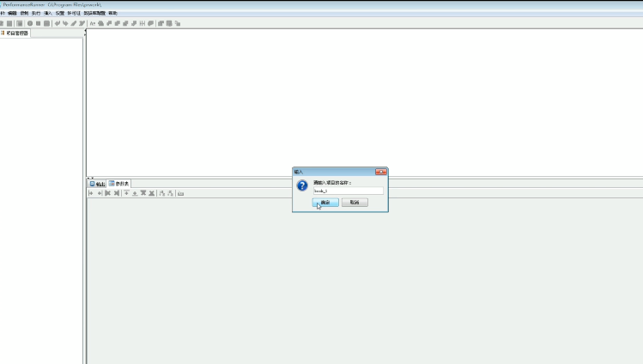Screen dimensions: 643x364
Task: Select the 项目管理器 tab
Action: pos(15,33)
